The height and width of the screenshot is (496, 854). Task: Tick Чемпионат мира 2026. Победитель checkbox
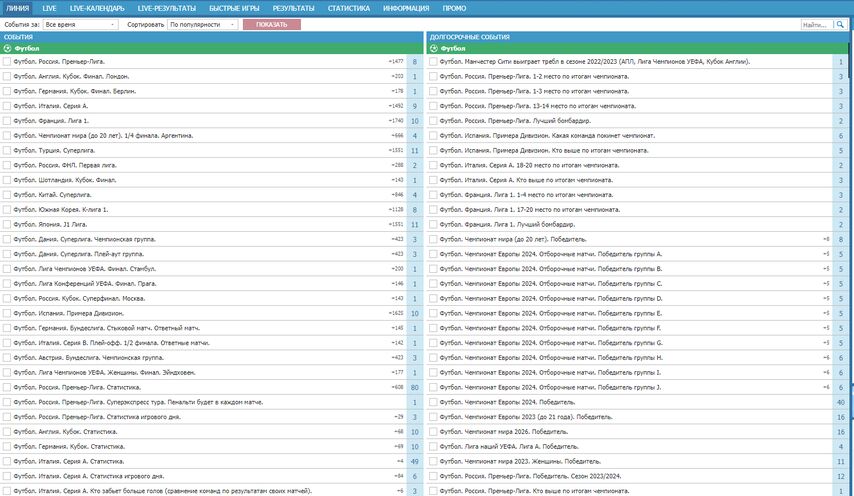tap(434, 432)
